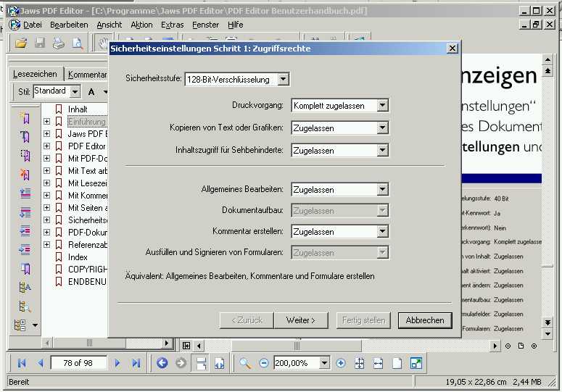562x392 pixels.
Task: Click the Abbrechen button
Action: (425, 320)
